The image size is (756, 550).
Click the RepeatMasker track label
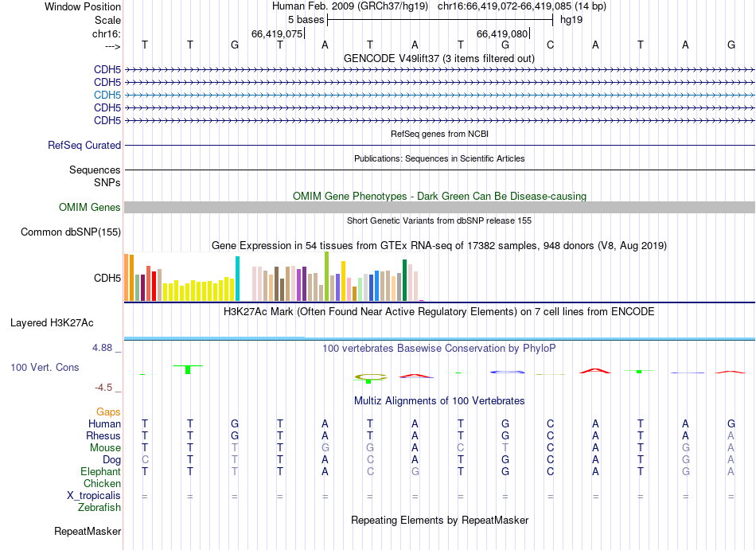pos(88,531)
